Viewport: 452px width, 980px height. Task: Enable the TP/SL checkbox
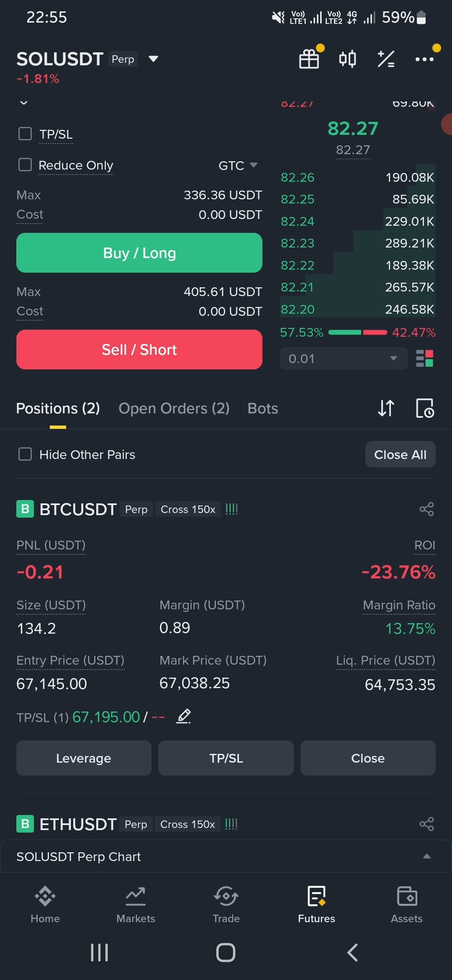point(25,134)
